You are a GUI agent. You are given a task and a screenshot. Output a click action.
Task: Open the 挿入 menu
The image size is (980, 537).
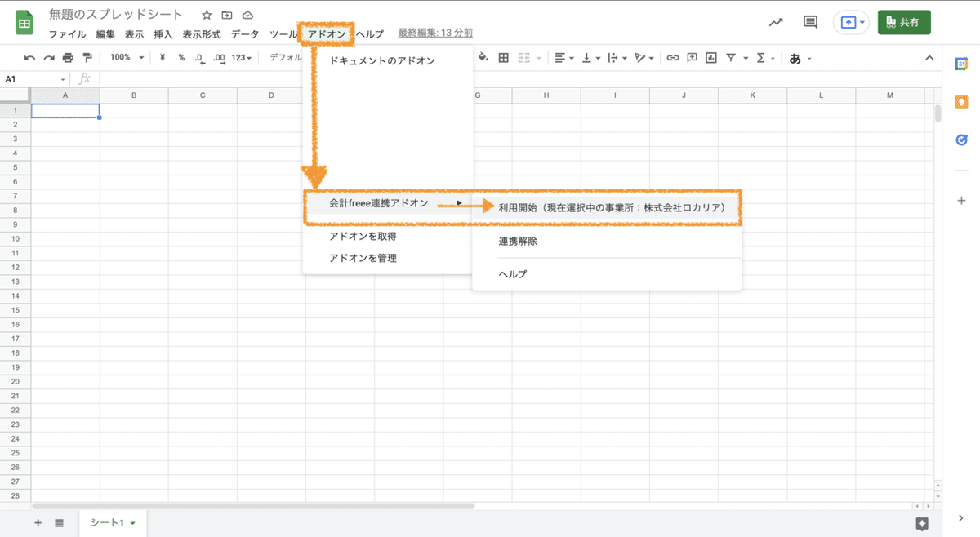coord(163,34)
